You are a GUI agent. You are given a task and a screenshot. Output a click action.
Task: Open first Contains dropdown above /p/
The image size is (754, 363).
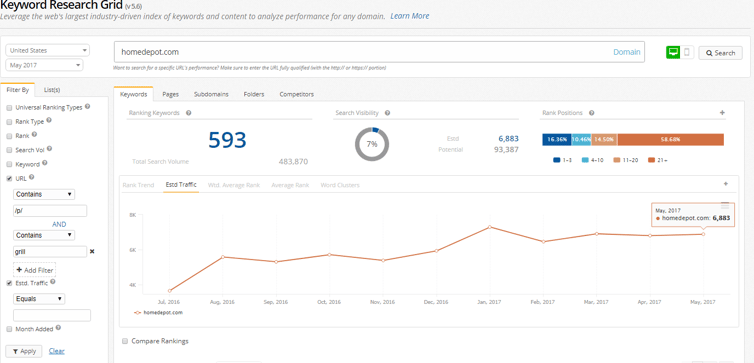click(44, 194)
